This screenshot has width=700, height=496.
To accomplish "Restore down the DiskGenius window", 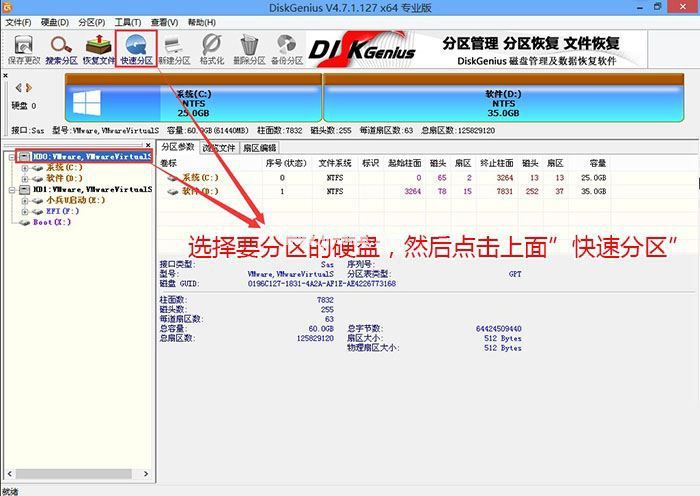I will click(x=658, y=7).
